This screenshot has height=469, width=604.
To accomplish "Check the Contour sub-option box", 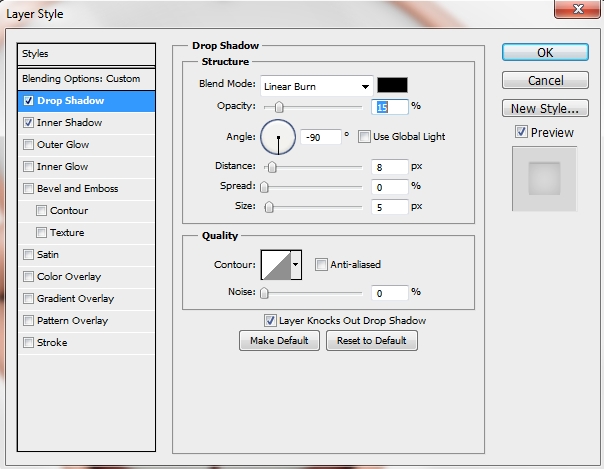I will pyautogui.click(x=41, y=211).
